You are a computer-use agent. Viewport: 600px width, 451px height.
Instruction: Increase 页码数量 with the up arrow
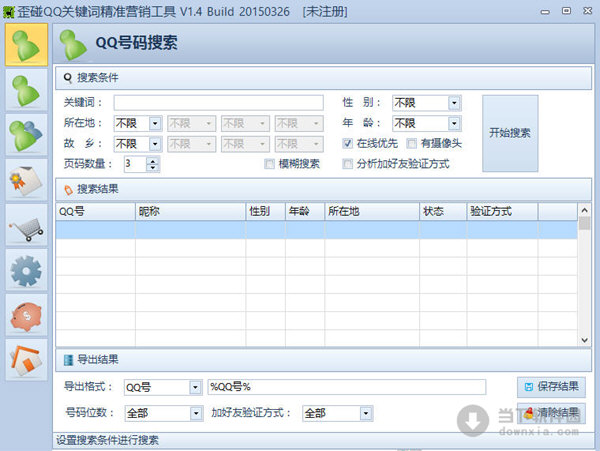click(153, 161)
